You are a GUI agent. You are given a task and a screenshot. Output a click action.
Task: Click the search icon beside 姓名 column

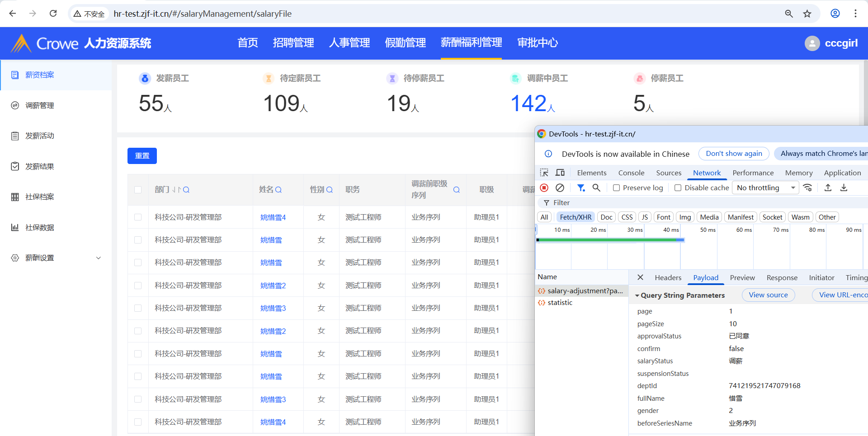coord(278,190)
